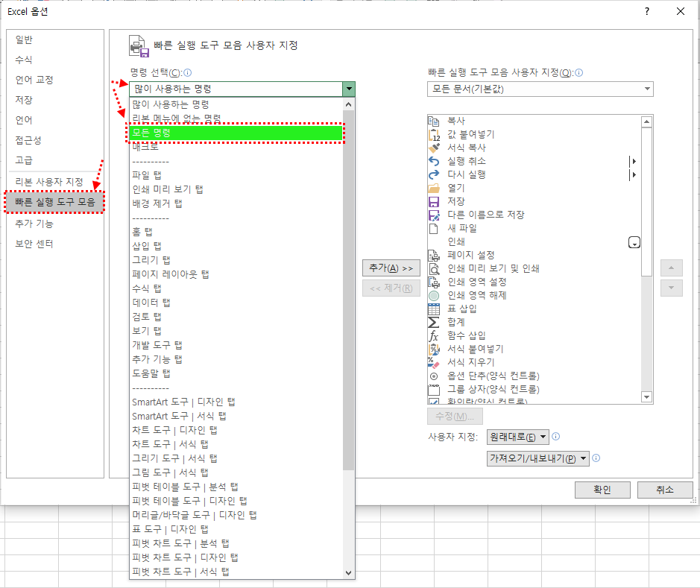Click the 옵션 단추(양식 컨트롤) icon
Screen dimensions: 700x588
433,376
